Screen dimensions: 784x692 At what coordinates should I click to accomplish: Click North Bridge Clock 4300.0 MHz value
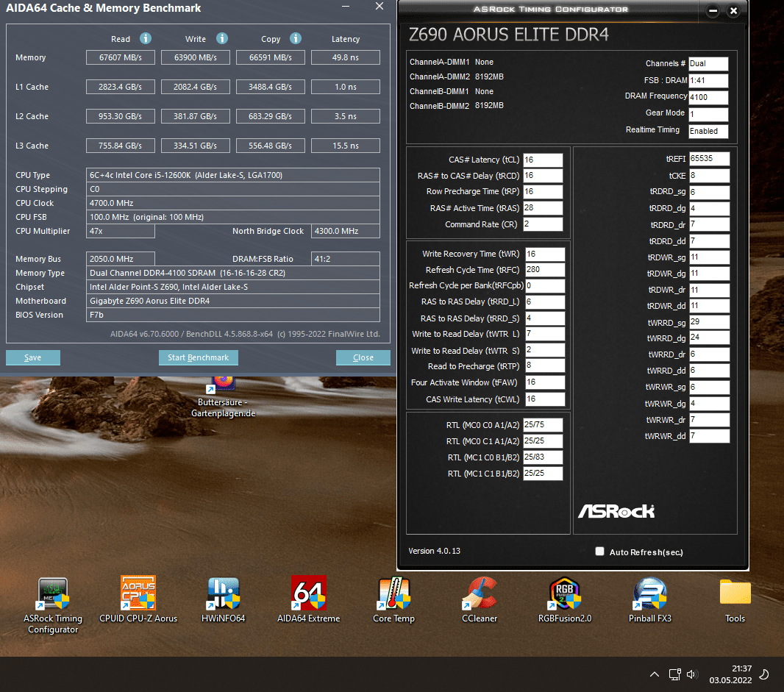tap(346, 231)
